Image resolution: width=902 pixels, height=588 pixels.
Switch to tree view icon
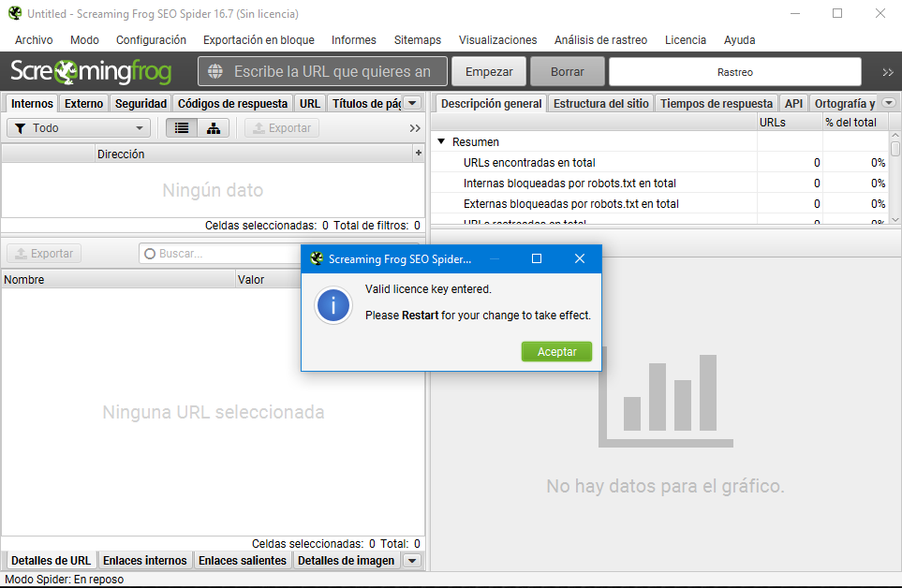click(x=214, y=127)
